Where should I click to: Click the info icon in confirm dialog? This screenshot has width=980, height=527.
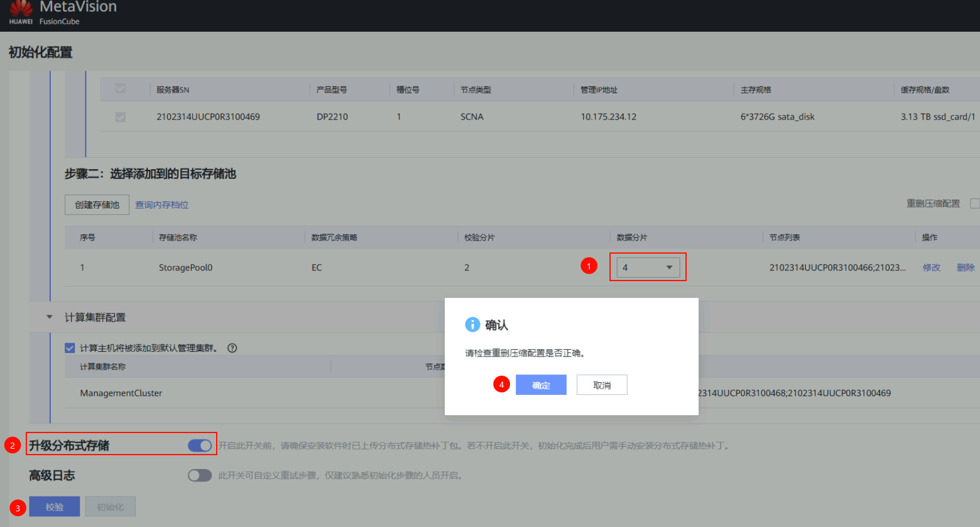click(472, 324)
